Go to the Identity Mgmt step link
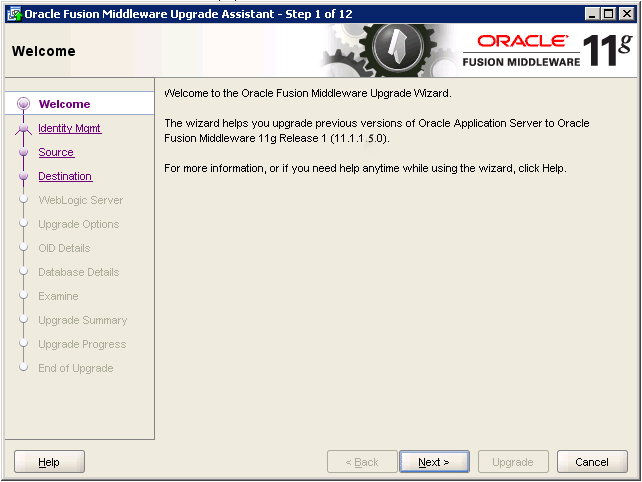 (70, 128)
